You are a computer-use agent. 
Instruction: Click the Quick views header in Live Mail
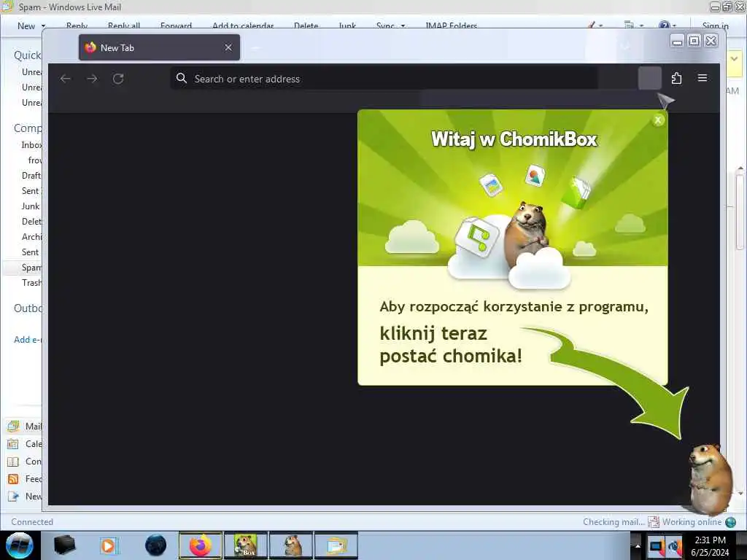click(x=28, y=55)
